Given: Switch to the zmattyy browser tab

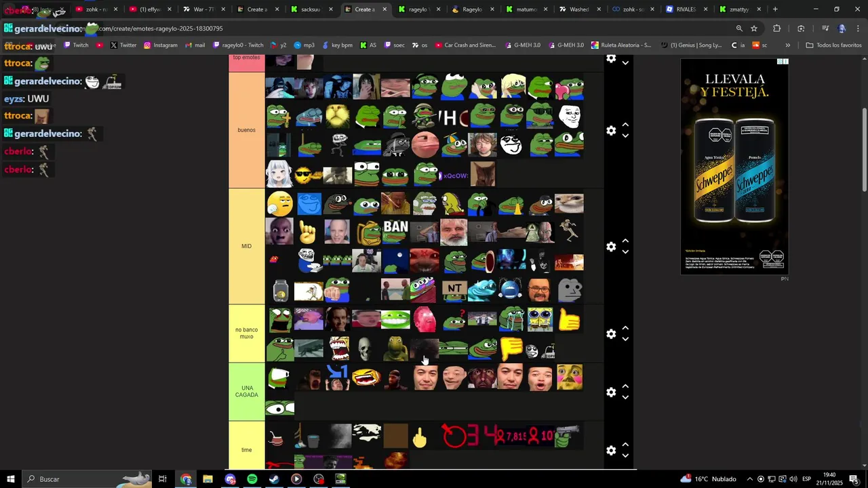Looking at the screenshot, I should point(739,9).
